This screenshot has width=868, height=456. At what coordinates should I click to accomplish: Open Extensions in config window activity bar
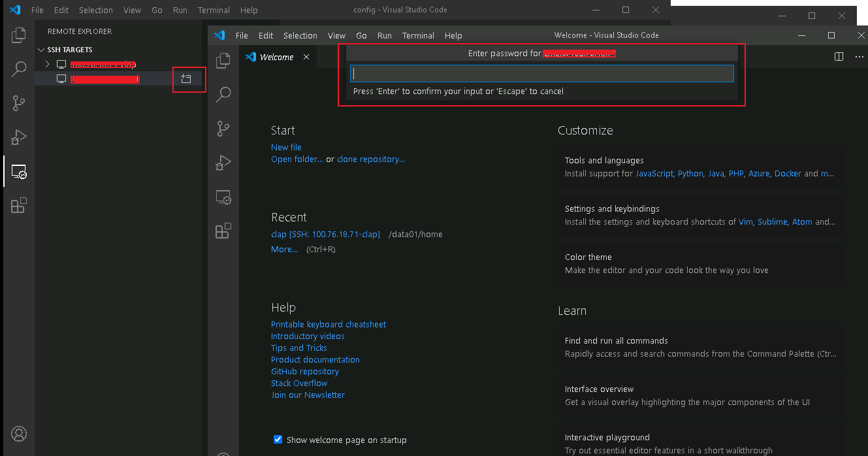19,206
